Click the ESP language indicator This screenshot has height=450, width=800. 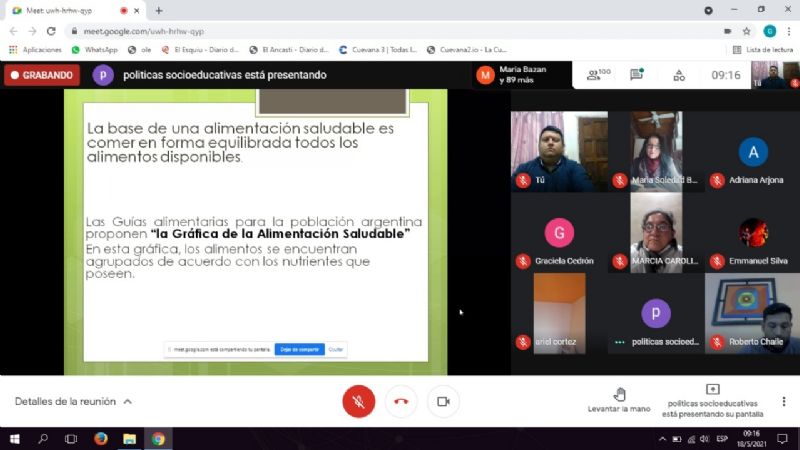coord(722,439)
